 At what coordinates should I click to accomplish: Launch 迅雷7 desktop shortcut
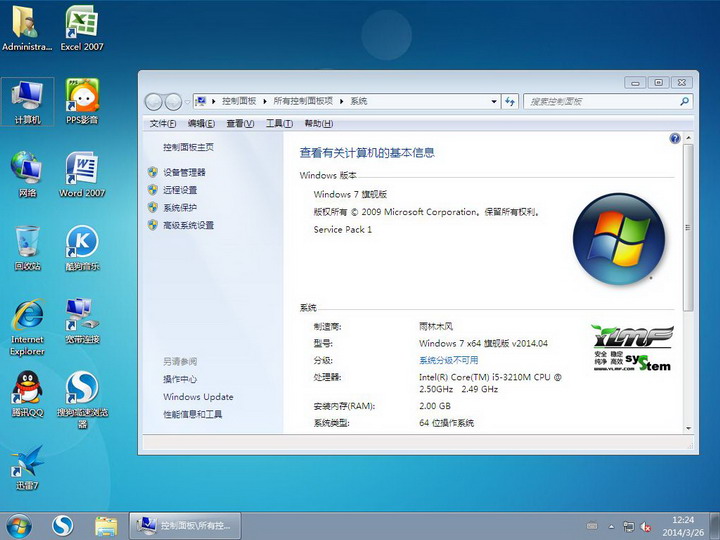(27, 467)
